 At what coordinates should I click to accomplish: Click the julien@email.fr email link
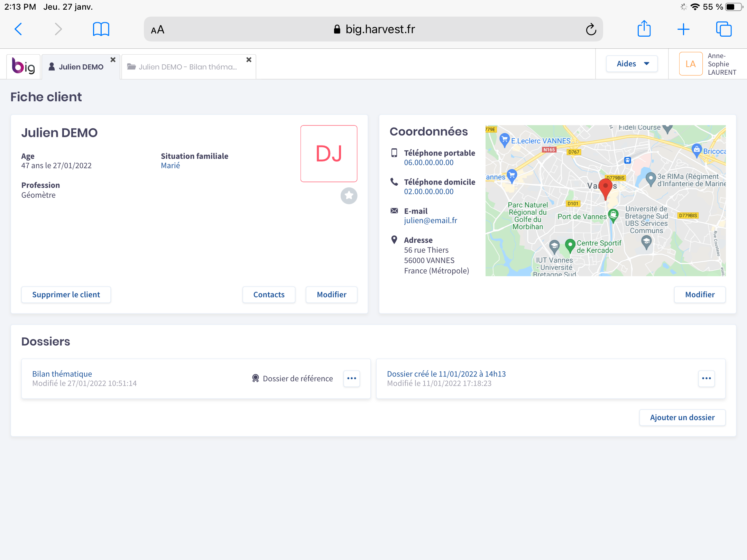[431, 221]
